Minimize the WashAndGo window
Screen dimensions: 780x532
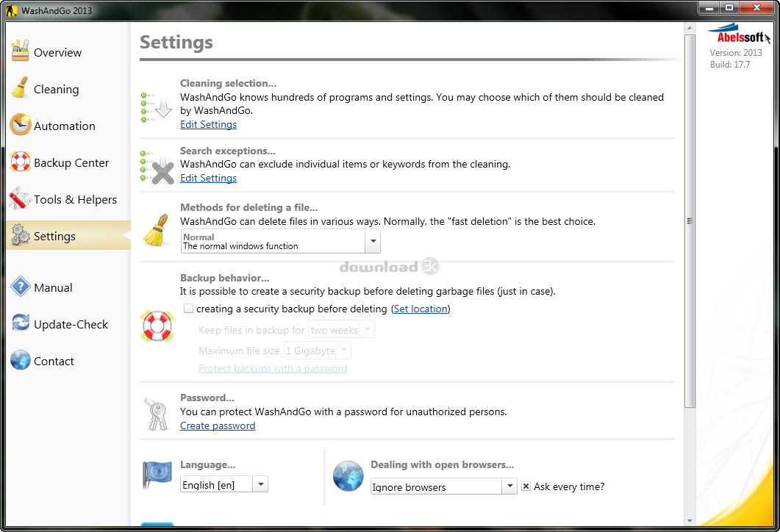tap(709, 7)
